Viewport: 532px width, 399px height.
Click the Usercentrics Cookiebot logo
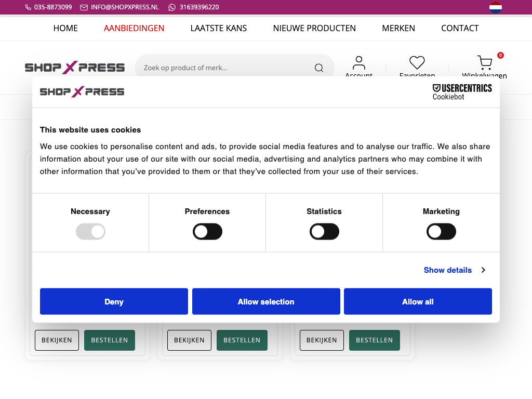tap(462, 92)
